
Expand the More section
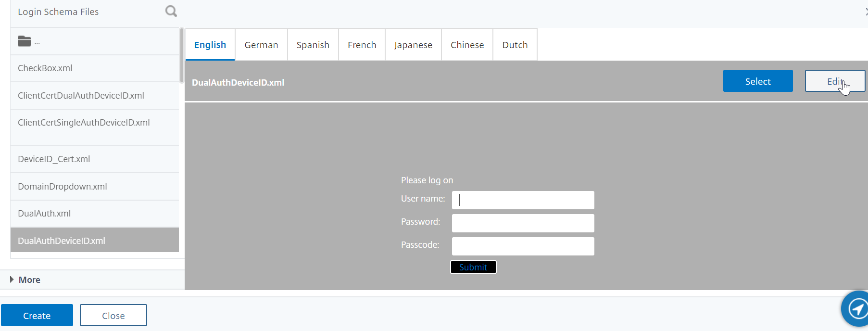(x=25, y=280)
